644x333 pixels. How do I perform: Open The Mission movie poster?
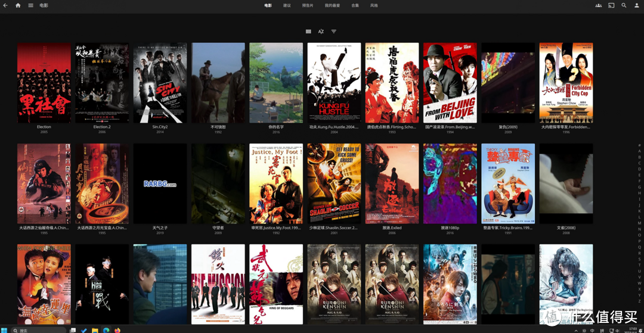click(218, 285)
